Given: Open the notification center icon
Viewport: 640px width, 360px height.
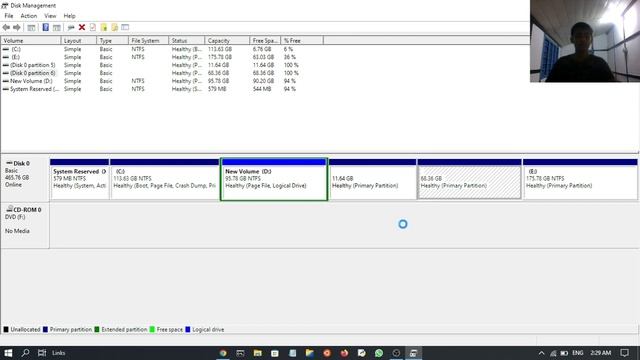Looking at the screenshot, I should (624, 353).
